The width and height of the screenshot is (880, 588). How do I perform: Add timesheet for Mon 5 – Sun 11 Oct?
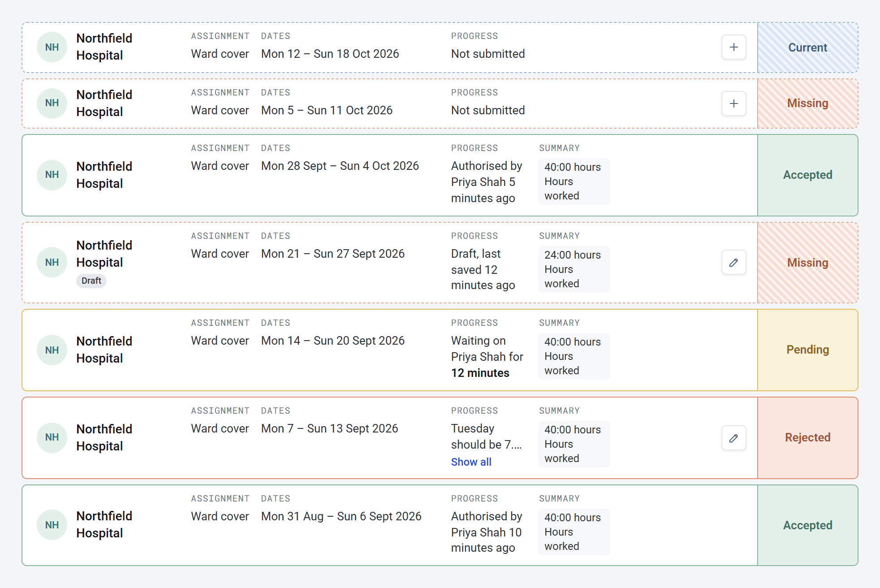click(733, 104)
